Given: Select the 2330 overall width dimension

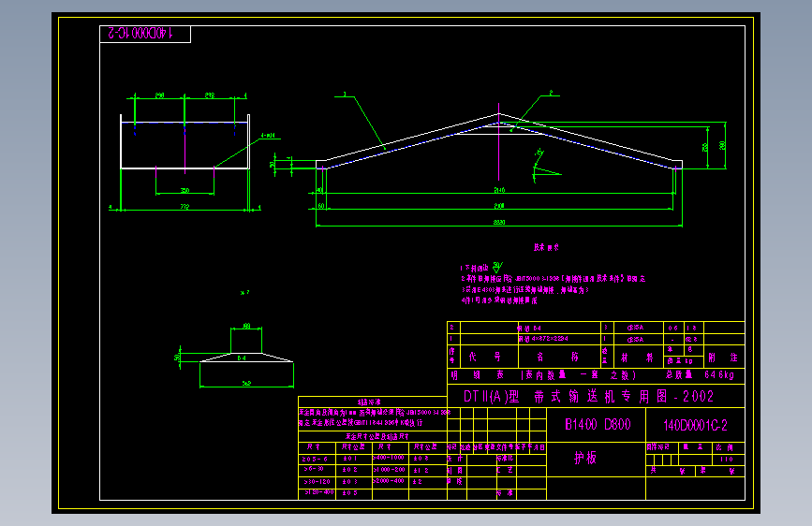Looking at the screenshot, I should pyautogui.click(x=498, y=222).
